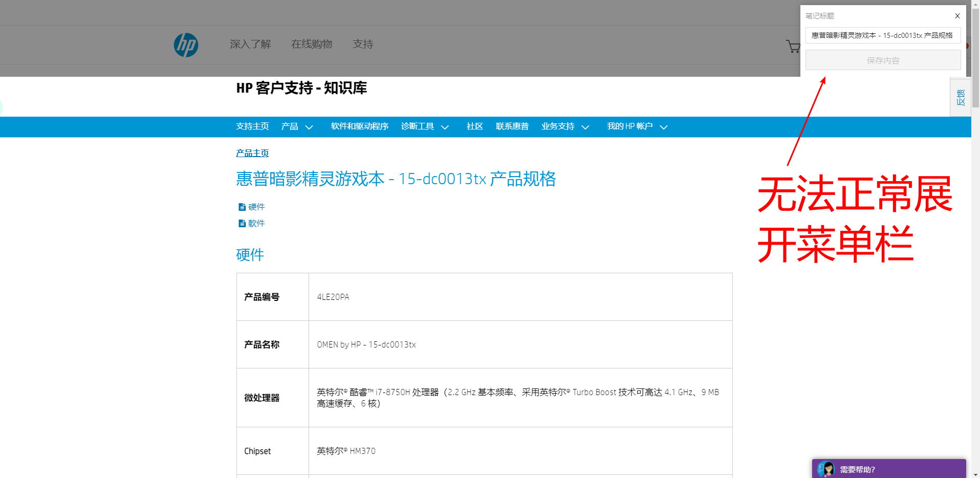The height and width of the screenshot is (478, 980).
Task: Click the chat assistant avatar icon
Action: pyautogui.click(x=825, y=469)
